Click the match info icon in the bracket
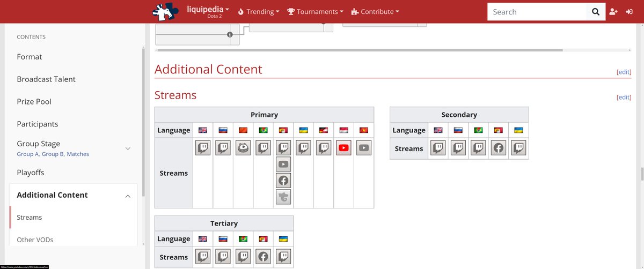 (x=230, y=34)
